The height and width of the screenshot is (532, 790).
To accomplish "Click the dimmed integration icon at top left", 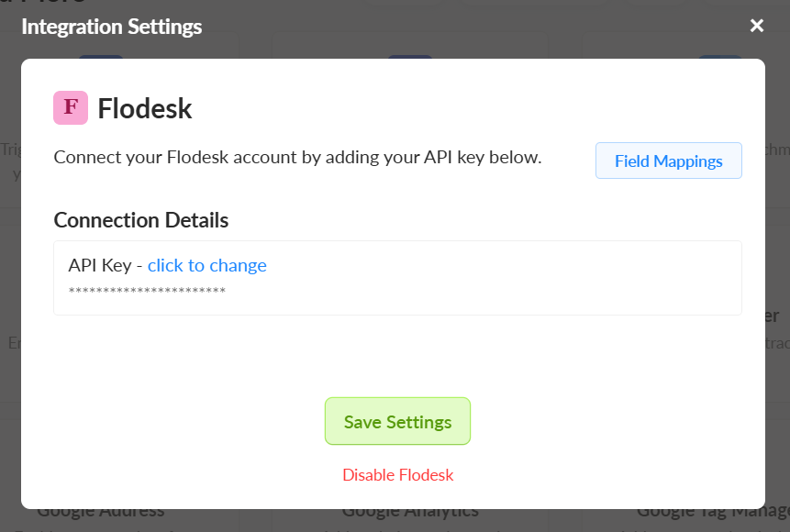I will [101, 56].
